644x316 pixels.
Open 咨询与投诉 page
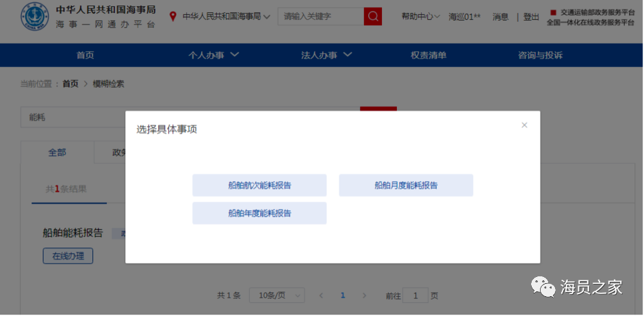point(541,55)
